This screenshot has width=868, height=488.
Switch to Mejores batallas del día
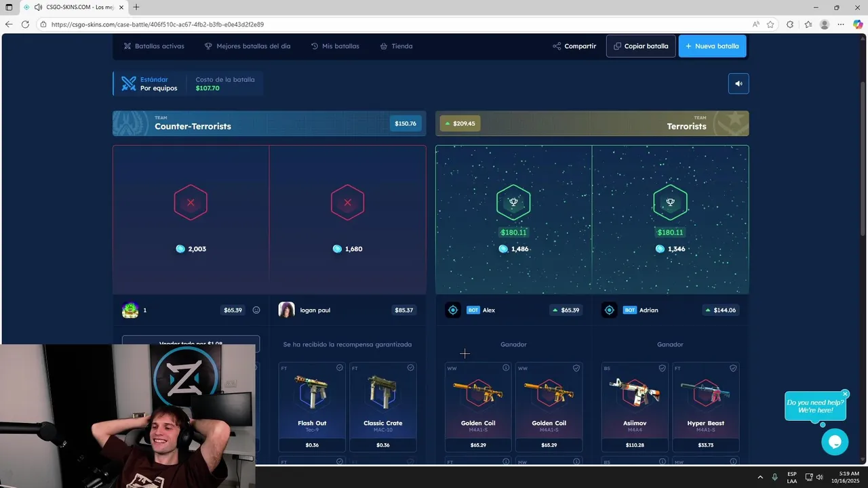tap(248, 46)
